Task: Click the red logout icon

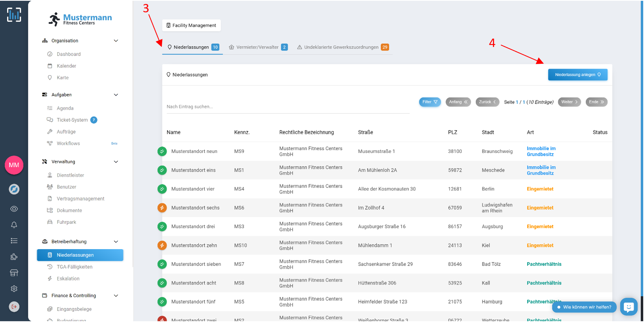Action: tap(14, 306)
